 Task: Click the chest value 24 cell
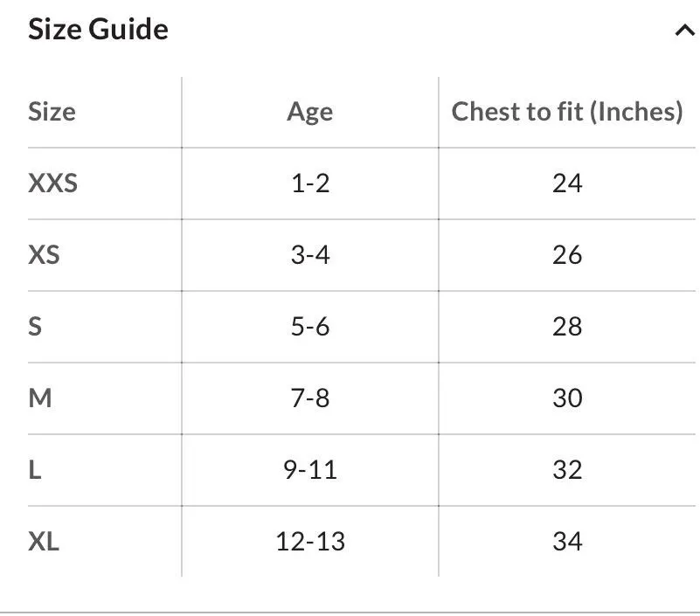[x=566, y=183]
